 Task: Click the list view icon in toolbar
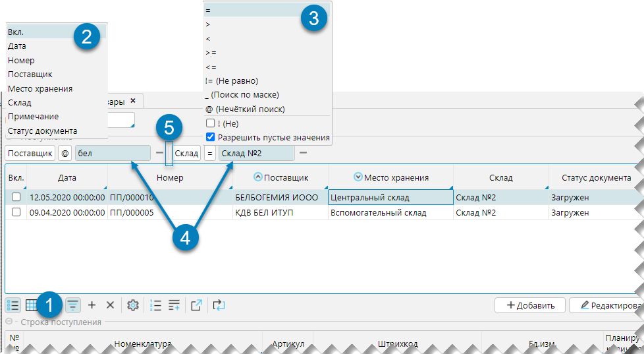coord(13,305)
